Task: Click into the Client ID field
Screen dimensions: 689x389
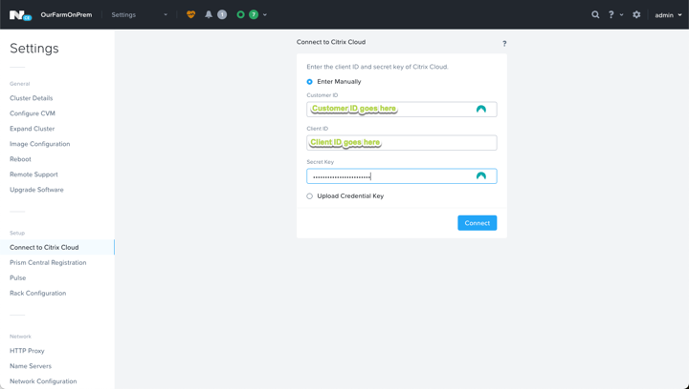Action: pos(402,142)
